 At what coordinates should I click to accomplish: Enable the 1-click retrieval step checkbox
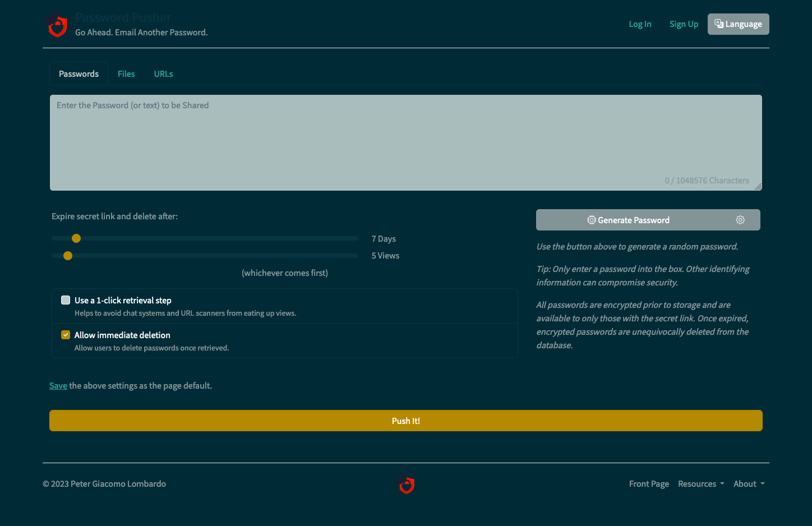(66, 299)
